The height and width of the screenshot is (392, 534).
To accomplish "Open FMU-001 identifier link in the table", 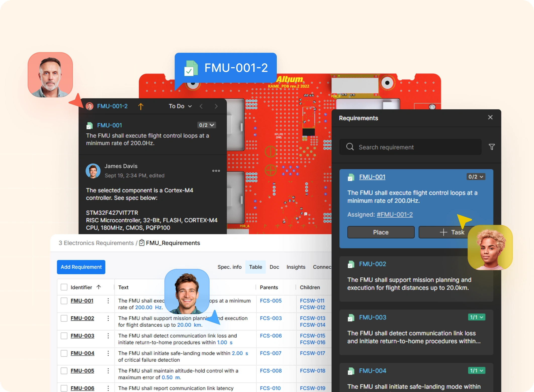I will [x=82, y=301].
